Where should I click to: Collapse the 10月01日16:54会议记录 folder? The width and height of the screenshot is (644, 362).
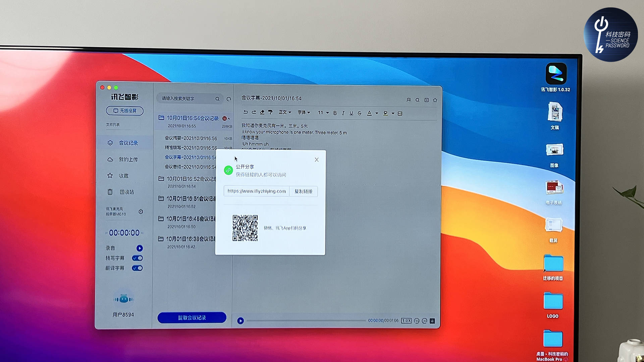click(x=229, y=119)
